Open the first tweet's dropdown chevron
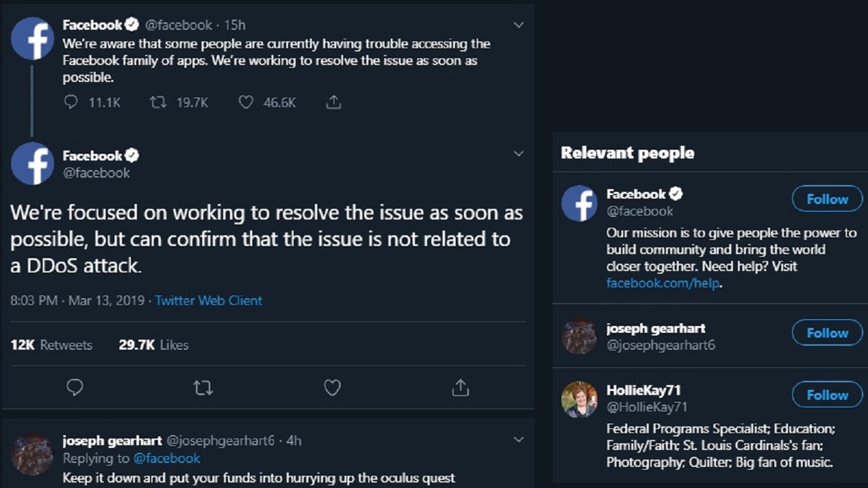This screenshot has width=868, height=488. pos(519,25)
